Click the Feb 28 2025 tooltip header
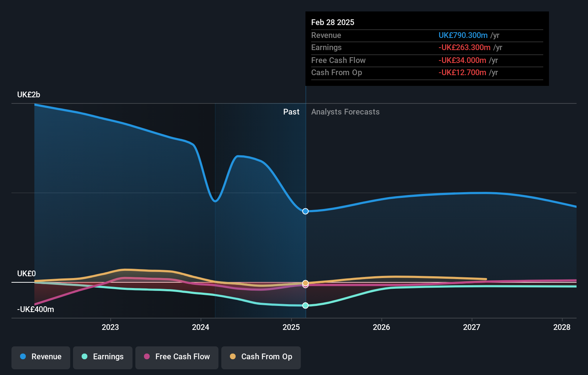Image resolution: width=588 pixels, height=375 pixels. 333,22
